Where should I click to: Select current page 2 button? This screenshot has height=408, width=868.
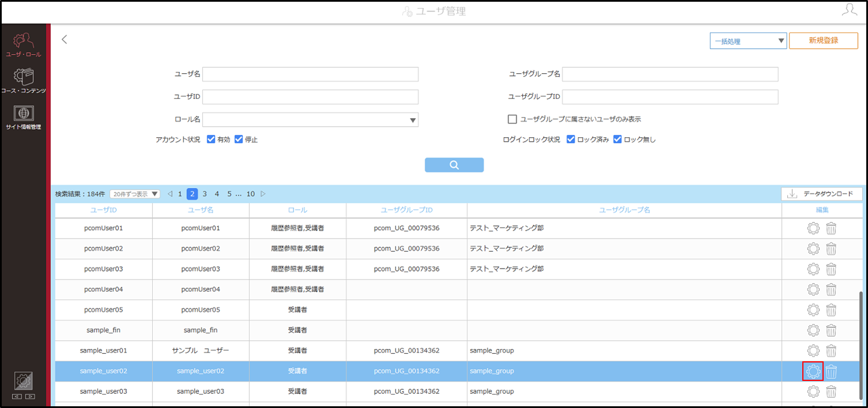pyautogui.click(x=193, y=194)
